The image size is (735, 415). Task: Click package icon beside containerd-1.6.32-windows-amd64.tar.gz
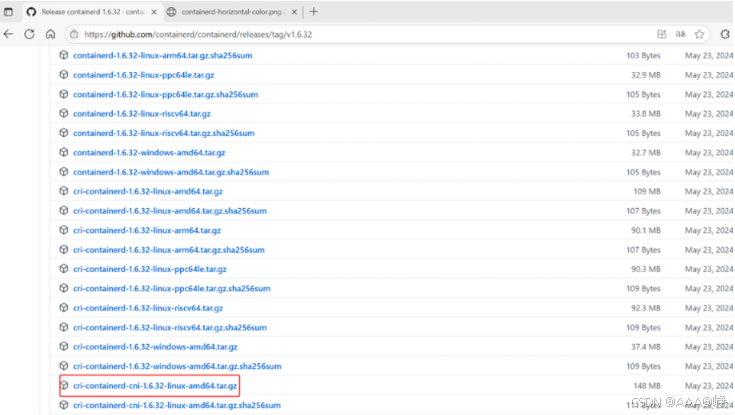click(64, 152)
